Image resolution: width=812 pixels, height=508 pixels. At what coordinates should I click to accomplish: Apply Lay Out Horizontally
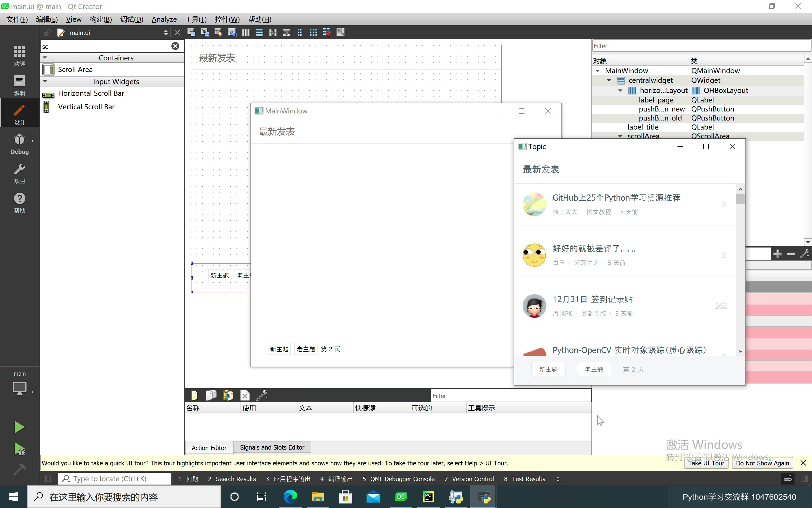246,32
